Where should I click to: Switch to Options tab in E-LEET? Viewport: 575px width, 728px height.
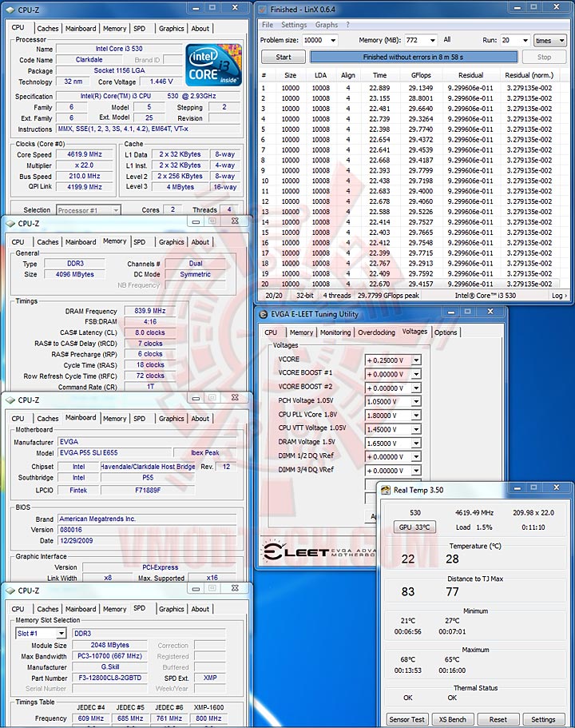(446, 332)
